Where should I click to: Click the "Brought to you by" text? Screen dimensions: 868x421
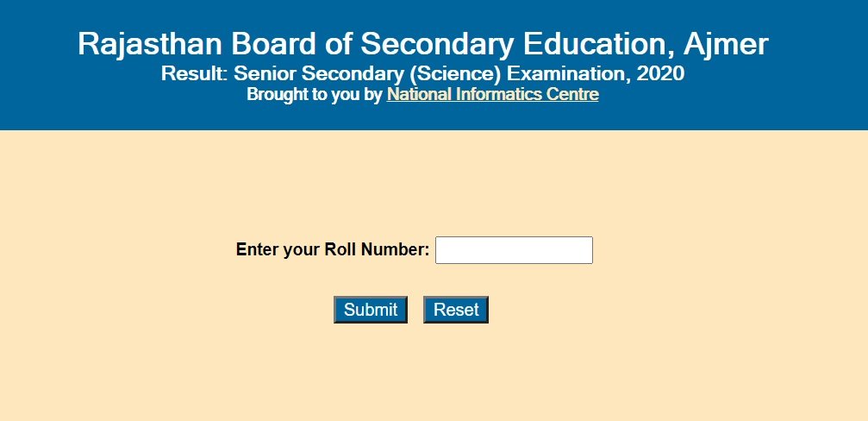coord(314,95)
